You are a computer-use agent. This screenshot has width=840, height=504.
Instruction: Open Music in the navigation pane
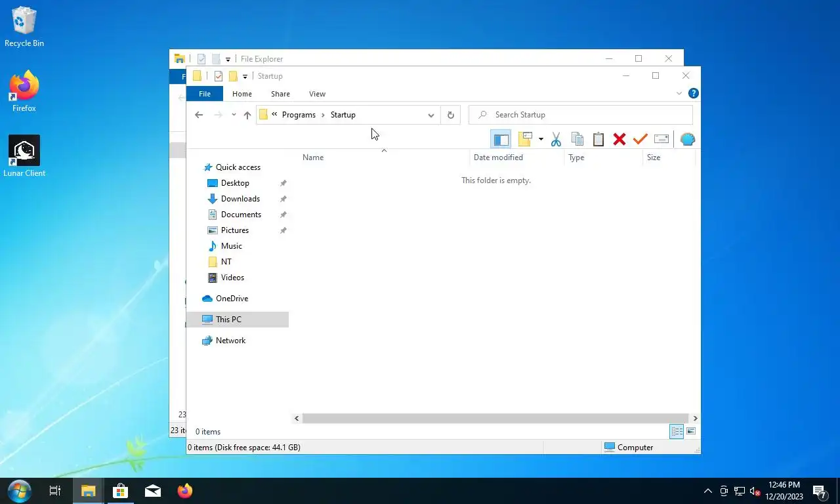[x=232, y=246]
